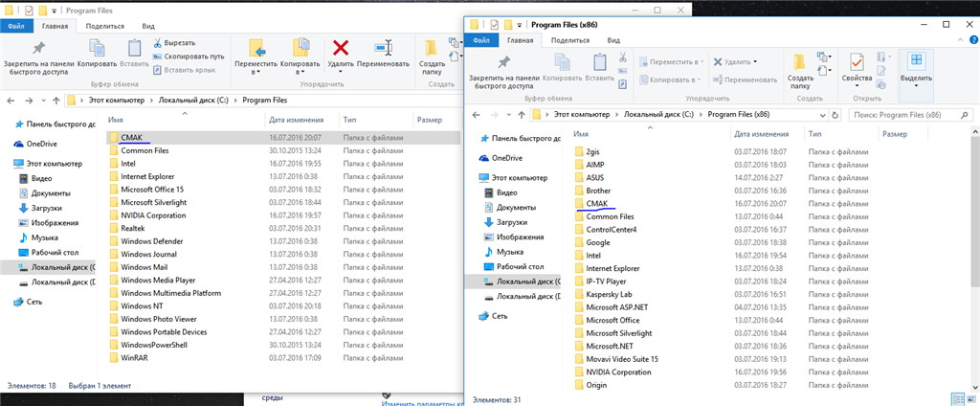Click Создать папку in Program Files (x86) window
Screen dimensions: 980x406
[x=800, y=71]
